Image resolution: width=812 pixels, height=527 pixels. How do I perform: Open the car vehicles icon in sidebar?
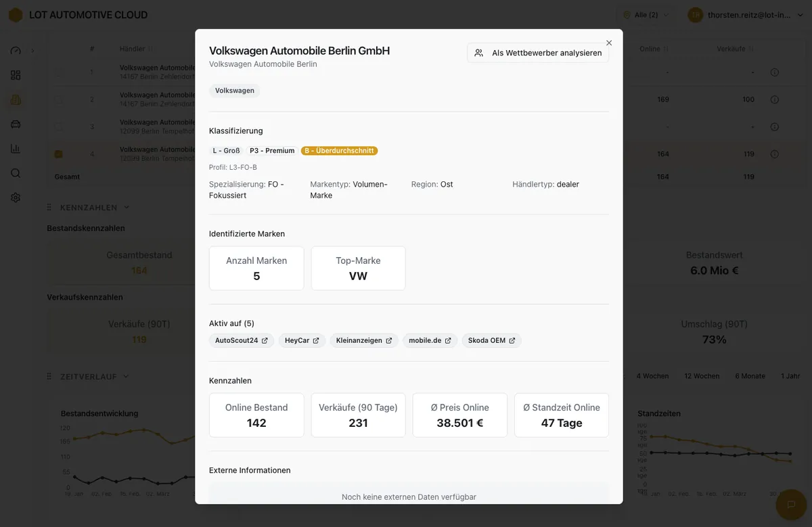tap(16, 124)
